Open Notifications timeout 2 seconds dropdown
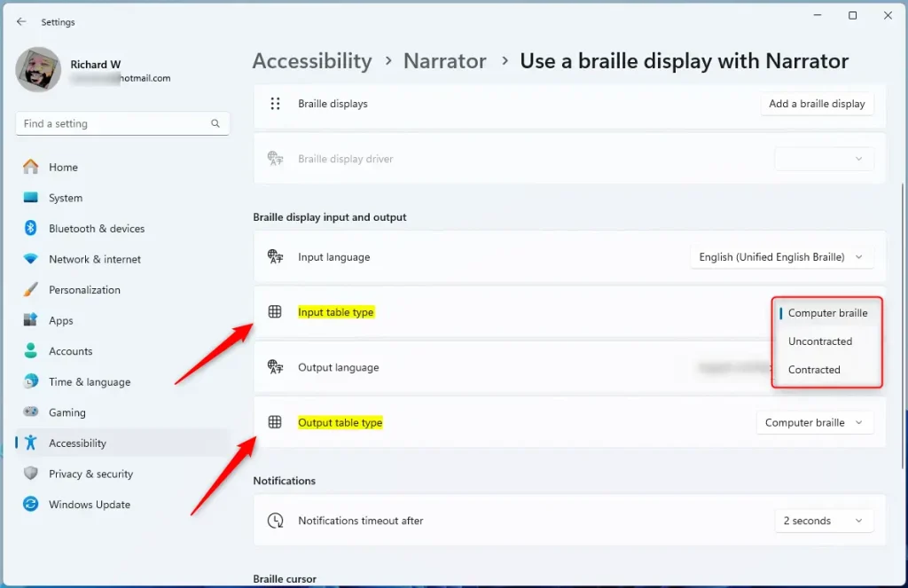The height and width of the screenshot is (588, 908). click(x=824, y=521)
